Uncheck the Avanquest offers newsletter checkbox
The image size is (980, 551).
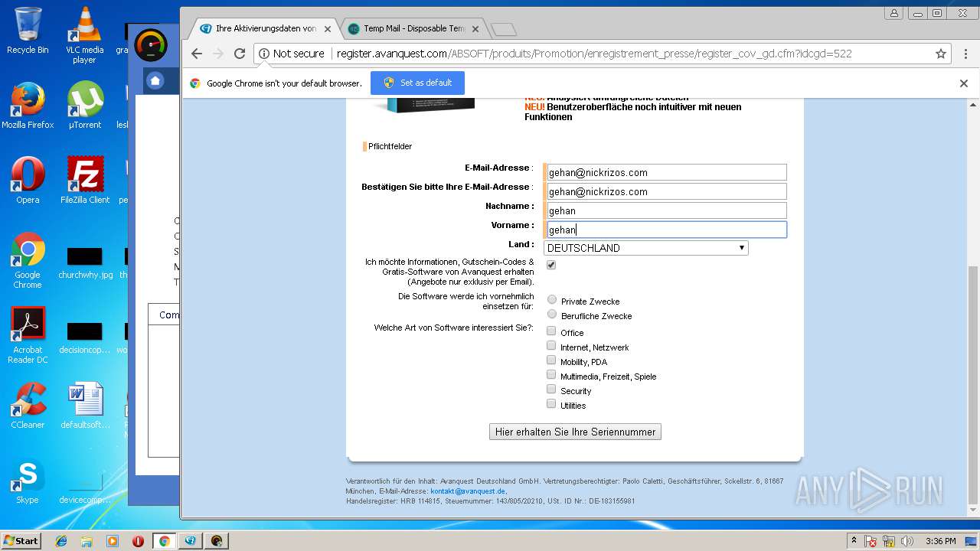(x=551, y=265)
